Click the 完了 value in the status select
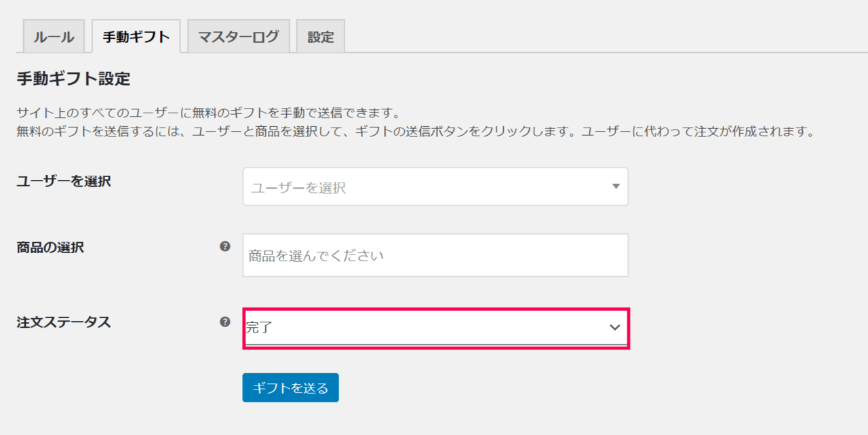This screenshot has height=435, width=868. point(259,328)
